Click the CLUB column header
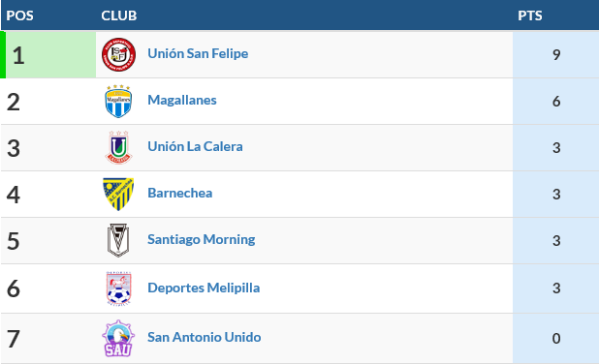 pyautogui.click(x=119, y=15)
